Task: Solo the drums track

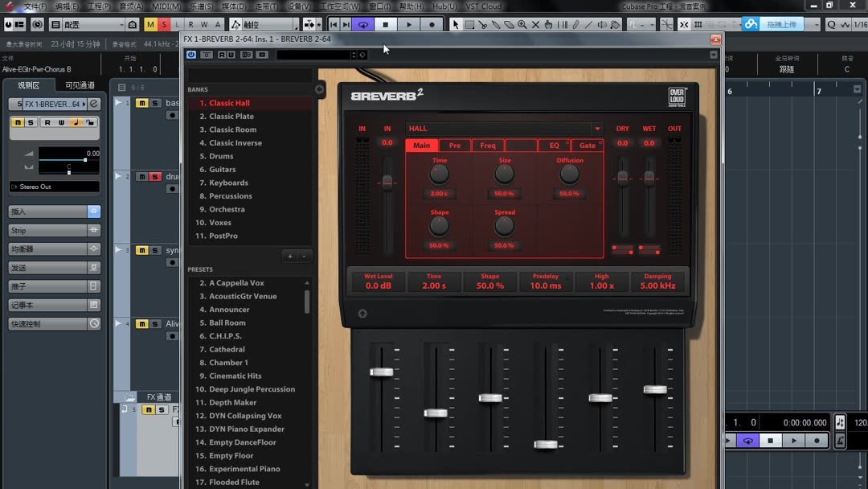Action: click(x=154, y=177)
